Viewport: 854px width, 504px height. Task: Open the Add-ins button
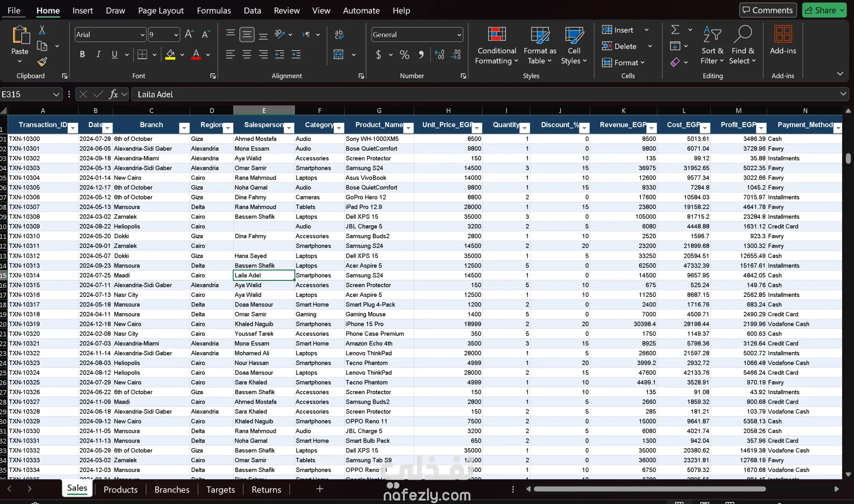click(783, 40)
